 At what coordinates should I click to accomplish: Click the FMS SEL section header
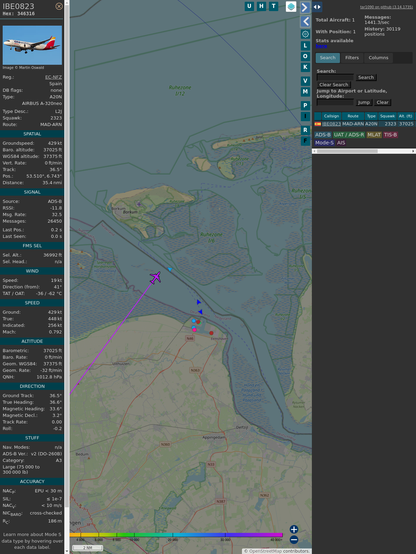tap(32, 246)
